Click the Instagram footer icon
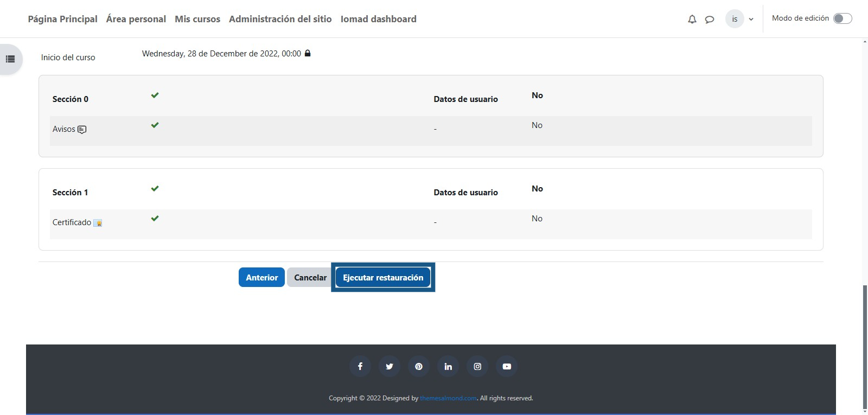The height and width of the screenshot is (415, 868). (x=477, y=366)
